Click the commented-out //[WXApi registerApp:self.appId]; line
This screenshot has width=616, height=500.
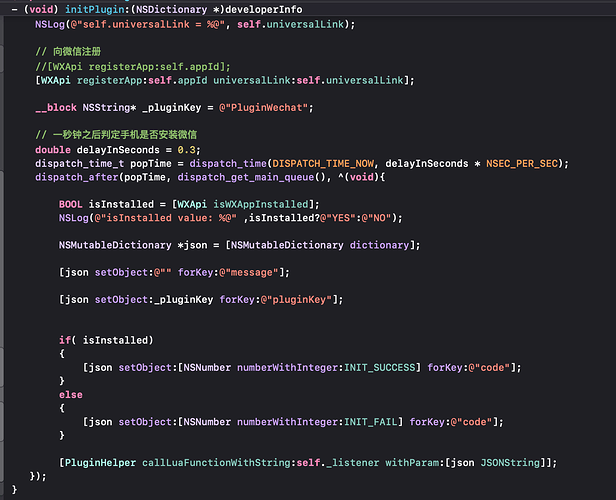tap(133, 66)
